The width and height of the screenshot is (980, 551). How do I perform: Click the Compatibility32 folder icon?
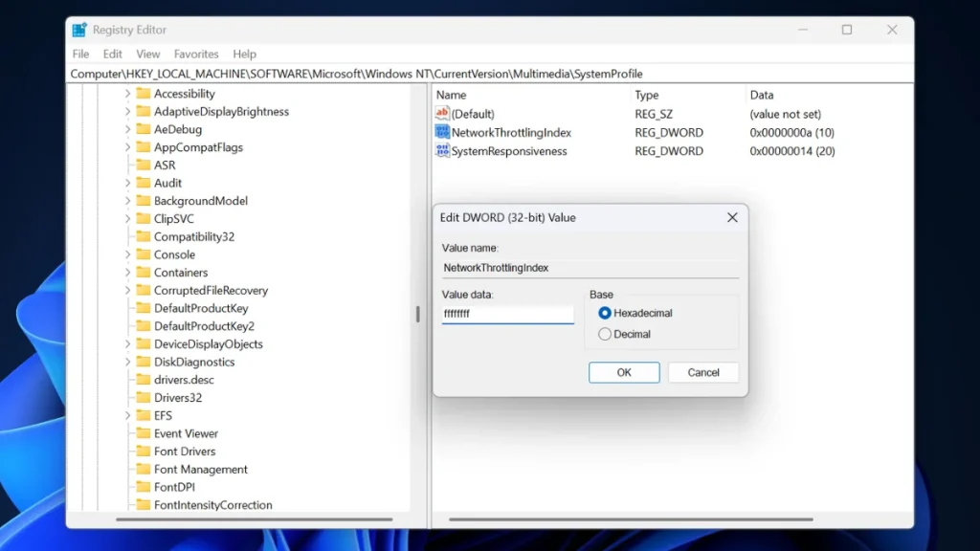point(144,237)
